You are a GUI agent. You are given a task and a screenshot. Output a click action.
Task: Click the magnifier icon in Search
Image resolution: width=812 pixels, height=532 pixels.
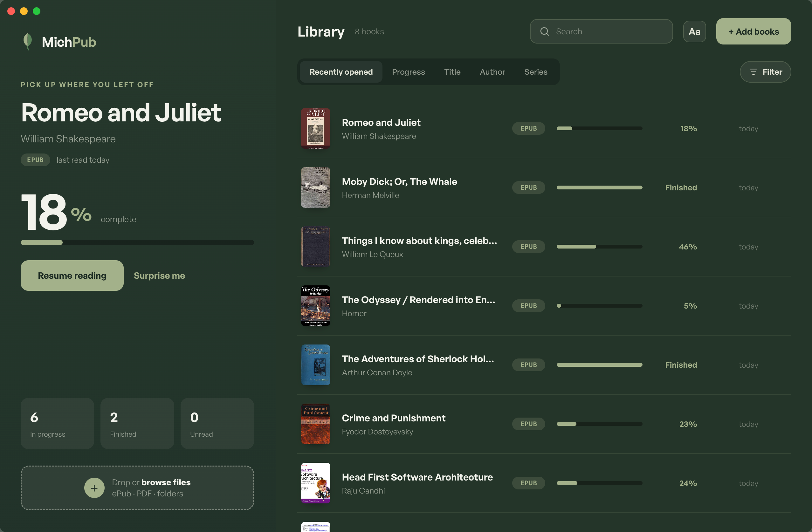coord(545,31)
